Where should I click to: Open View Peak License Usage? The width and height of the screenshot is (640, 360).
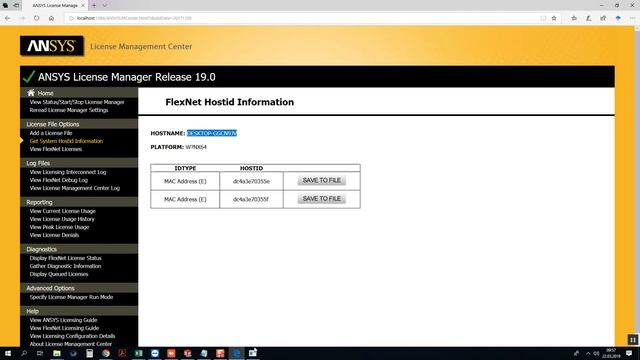coord(59,227)
